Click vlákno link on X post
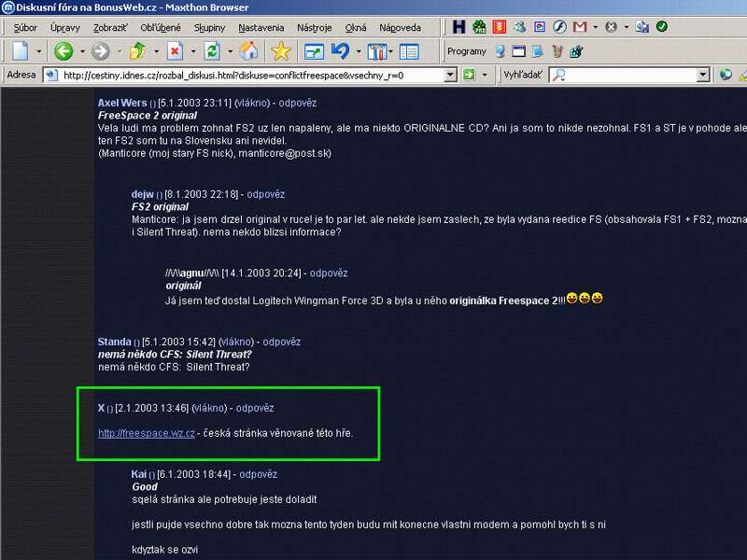Viewport: 747px width, 560px height. [x=209, y=408]
